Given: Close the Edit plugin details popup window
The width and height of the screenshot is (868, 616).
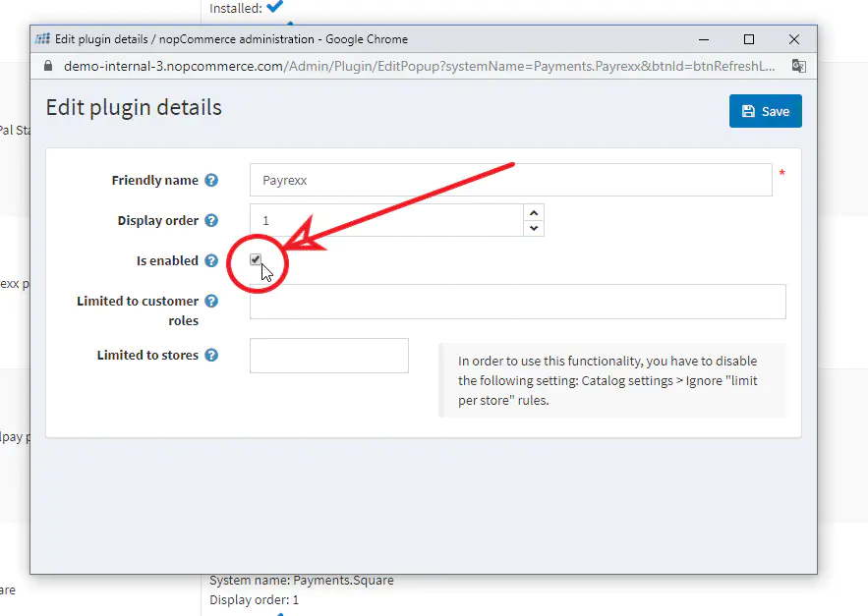Looking at the screenshot, I should click(x=794, y=39).
